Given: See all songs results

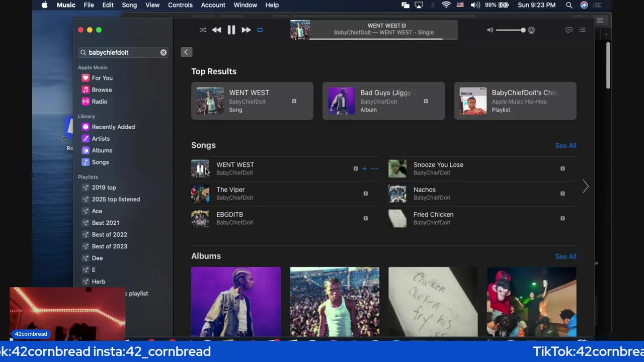Looking at the screenshot, I should coord(566,145).
